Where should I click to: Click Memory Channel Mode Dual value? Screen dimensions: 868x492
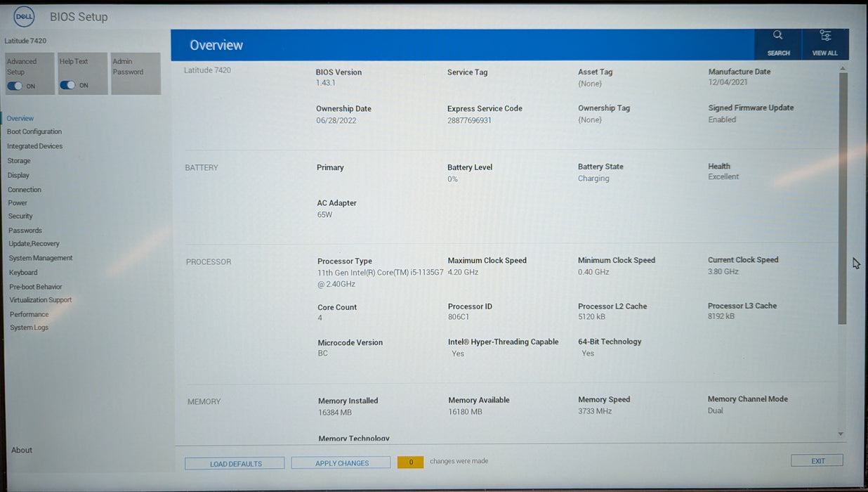(x=716, y=410)
